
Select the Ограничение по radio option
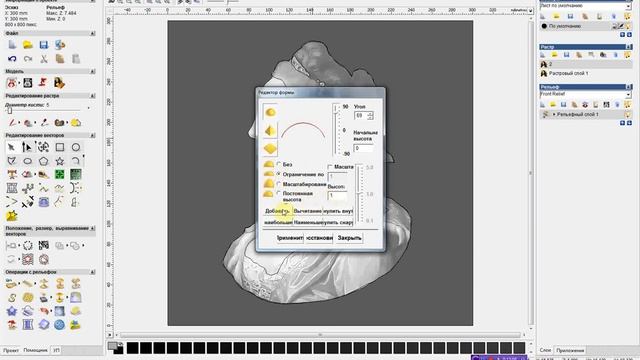[279, 174]
